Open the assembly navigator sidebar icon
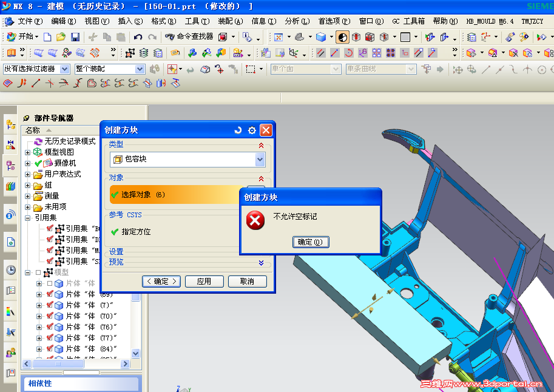This screenshot has height=392, width=554. point(10,124)
